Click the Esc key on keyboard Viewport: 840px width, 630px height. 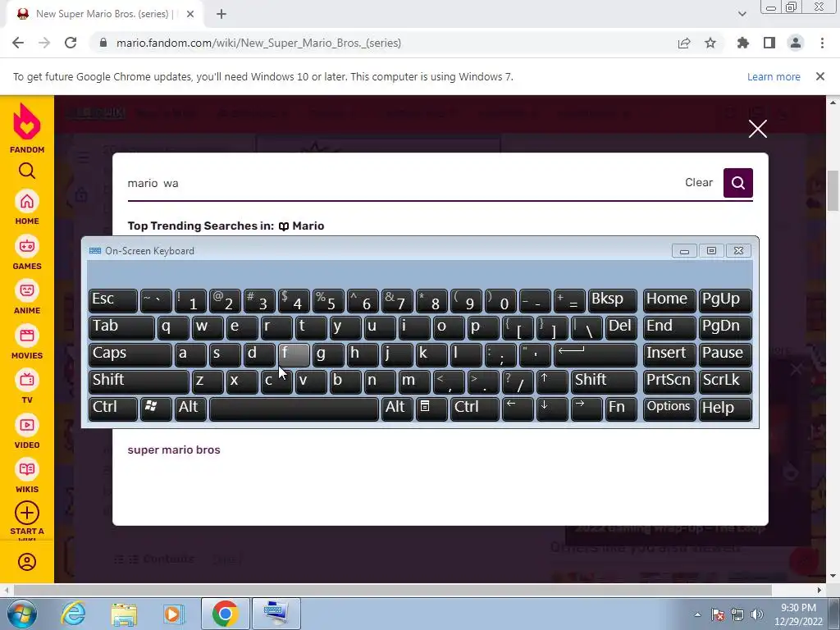click(x=113, y=300)
